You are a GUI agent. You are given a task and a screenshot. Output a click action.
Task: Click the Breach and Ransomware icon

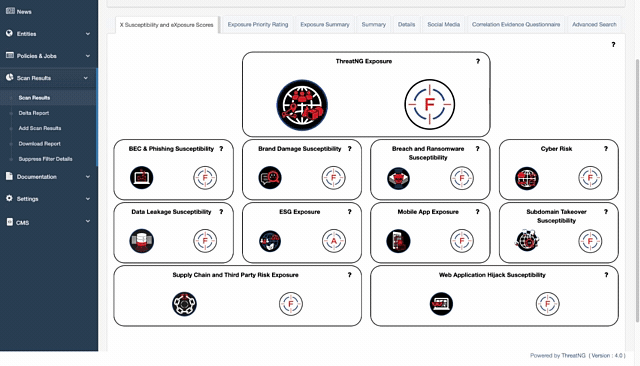click(398, 178)
